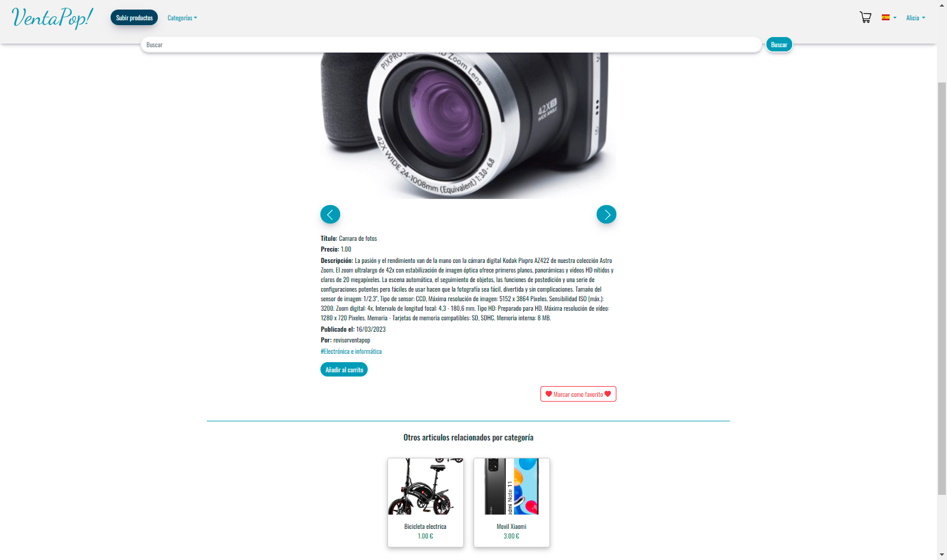Show previous product photo with left arrow
Screen dimensions: 947x560
(x=330, y=214)
